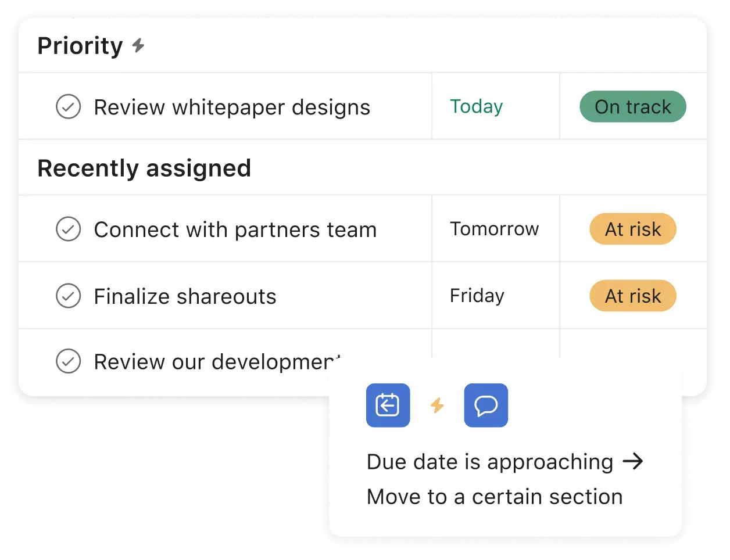The height and width of the screenshot is (560, 730).
Task: Click the blue calendar due-date icon
Action: 388,405
